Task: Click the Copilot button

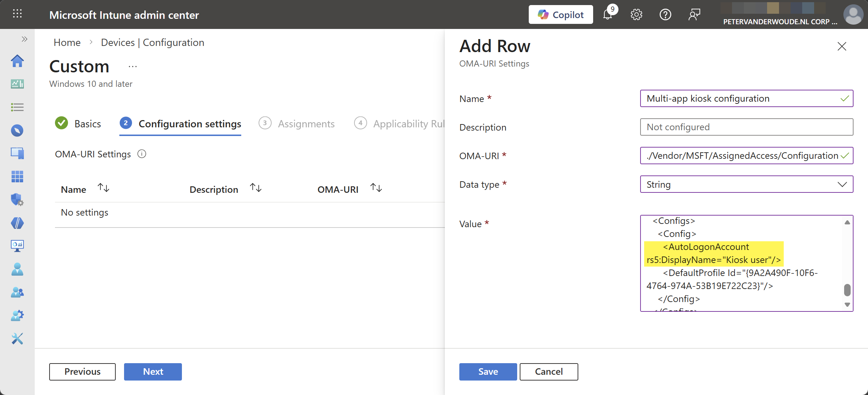Action: 561,15
